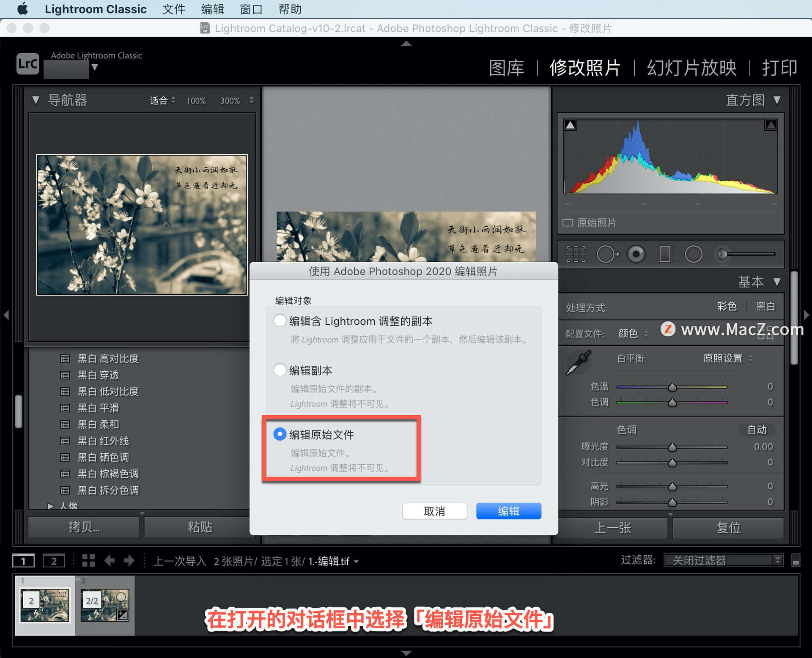Click the navigator preview image
812x658 pixels.
point(142,225)
